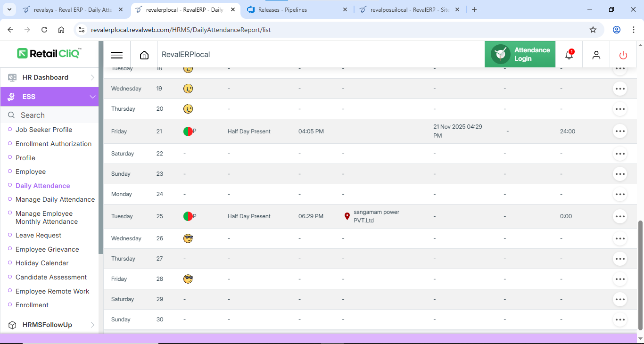The image size is (644, 344).
Task: Click the page's vertical scrollbar
Action: pyautogui.click(x=640, y=275)
